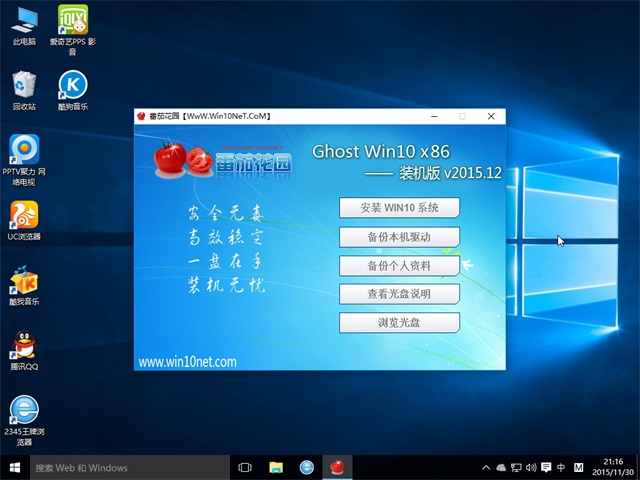Open 酷我音乐 desktop icon
The image size is (640, 480).
click(24, 282)
